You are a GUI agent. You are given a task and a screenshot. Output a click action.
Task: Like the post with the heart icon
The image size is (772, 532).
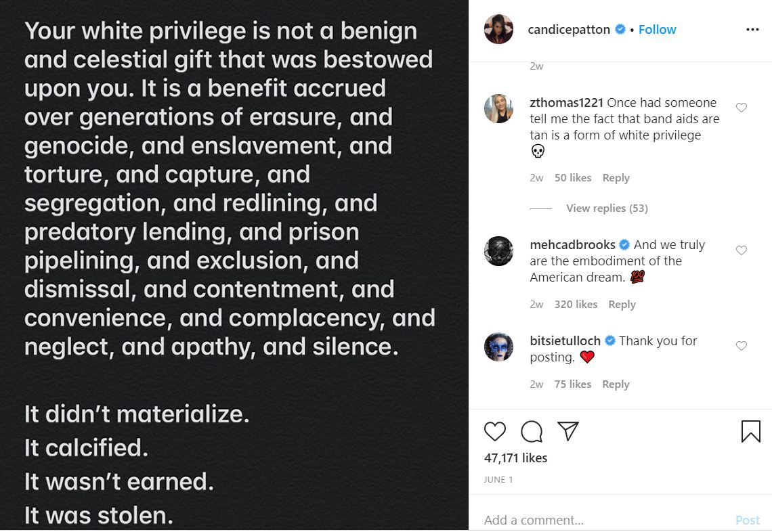tap(495, 431)
